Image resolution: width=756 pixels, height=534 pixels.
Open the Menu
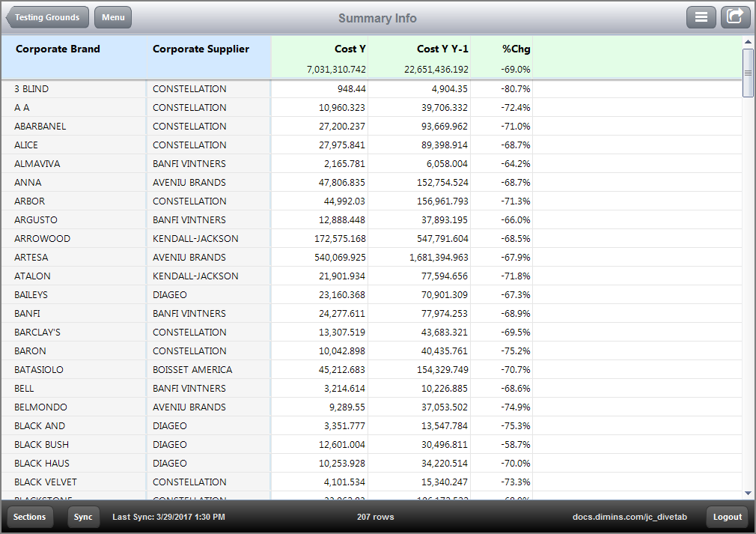coord(112,16)
